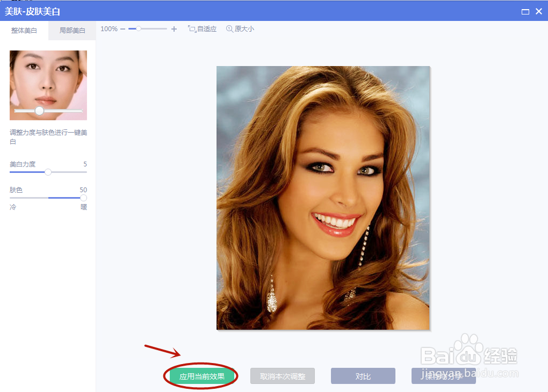Click the 100% zoom value

[x=109, y=29]
